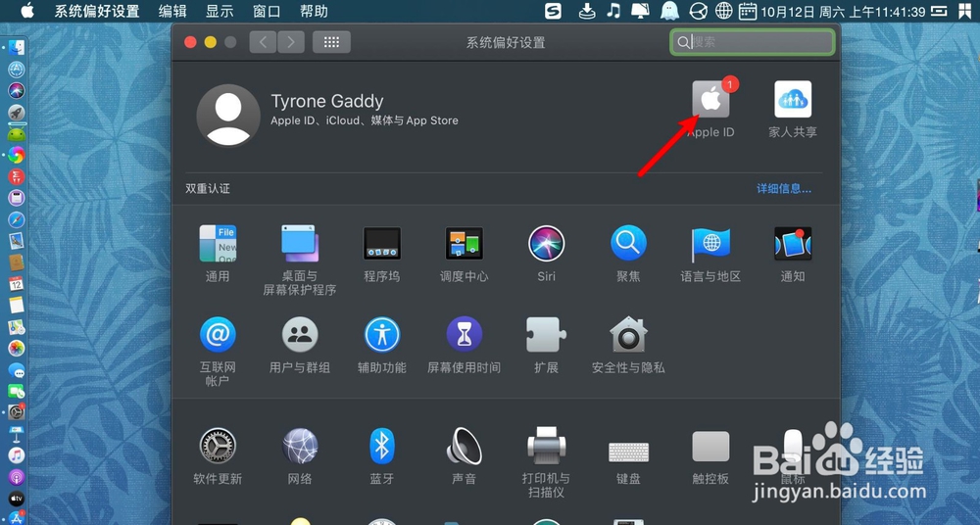Launch Siri from the Dock
This screenshot has width=980, height=525.
17,90
